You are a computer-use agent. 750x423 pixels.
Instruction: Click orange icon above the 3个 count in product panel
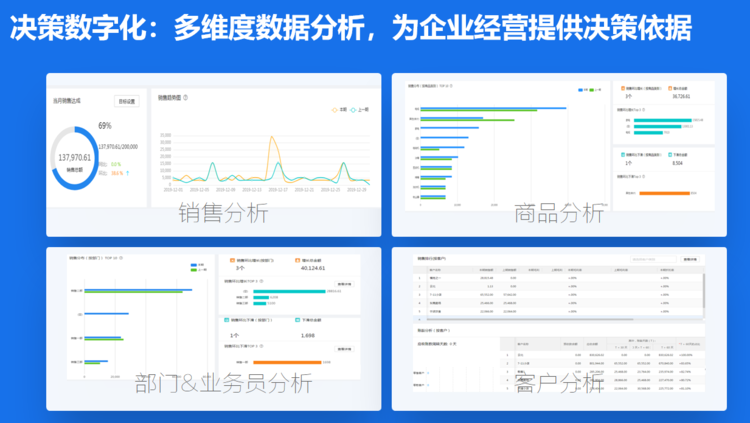click(x=622, y=88)
